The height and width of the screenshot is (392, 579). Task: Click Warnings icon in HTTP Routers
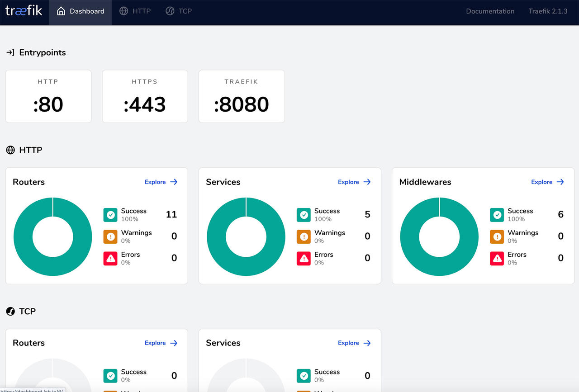(x=110, y=236)
